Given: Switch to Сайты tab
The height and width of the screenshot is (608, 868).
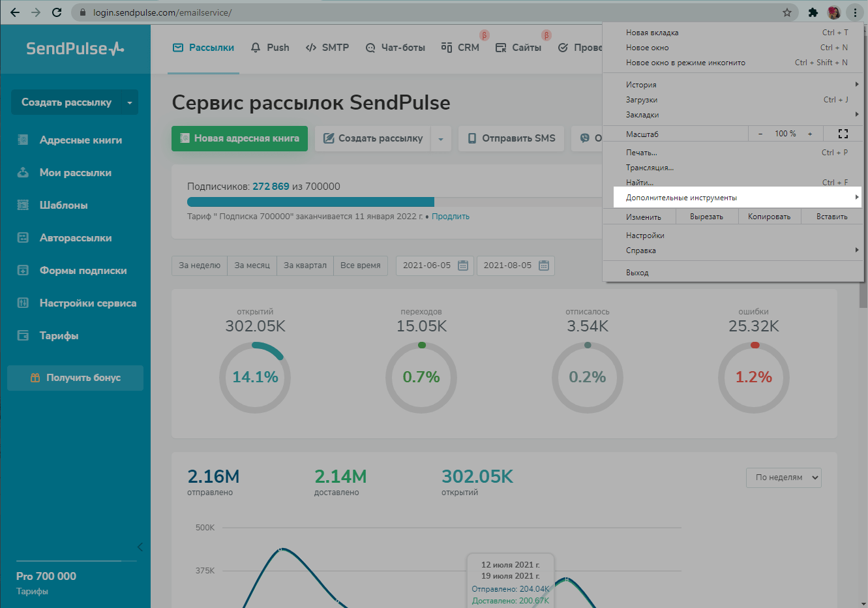Looking at the screenshot, I should coord(518,48).
